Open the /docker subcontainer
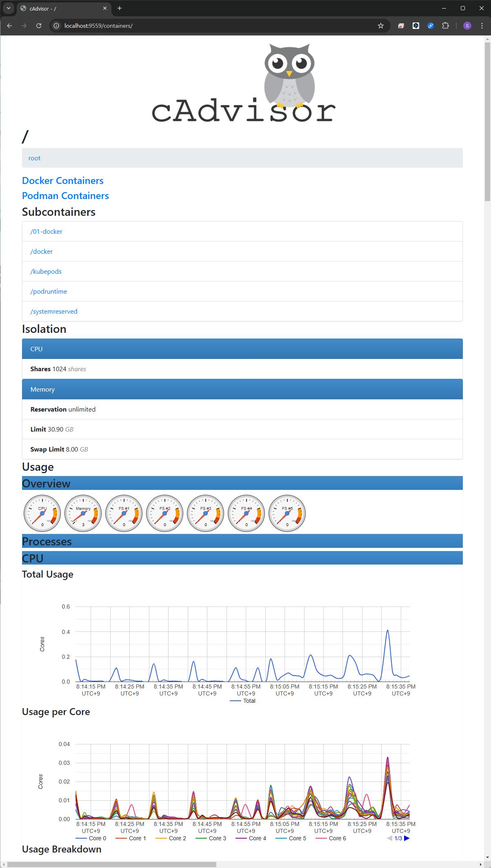This screenshot has height=868, width=491. [x=41, y=252]
